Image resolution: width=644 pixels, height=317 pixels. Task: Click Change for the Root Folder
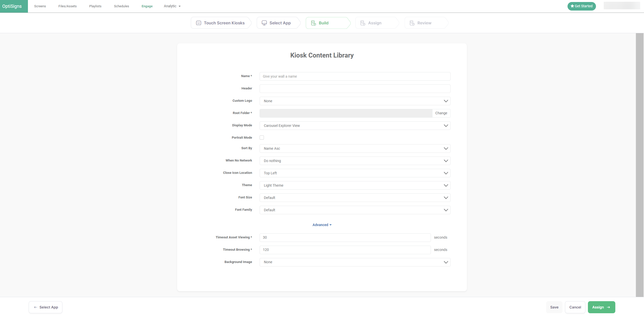tap(441, 113)
